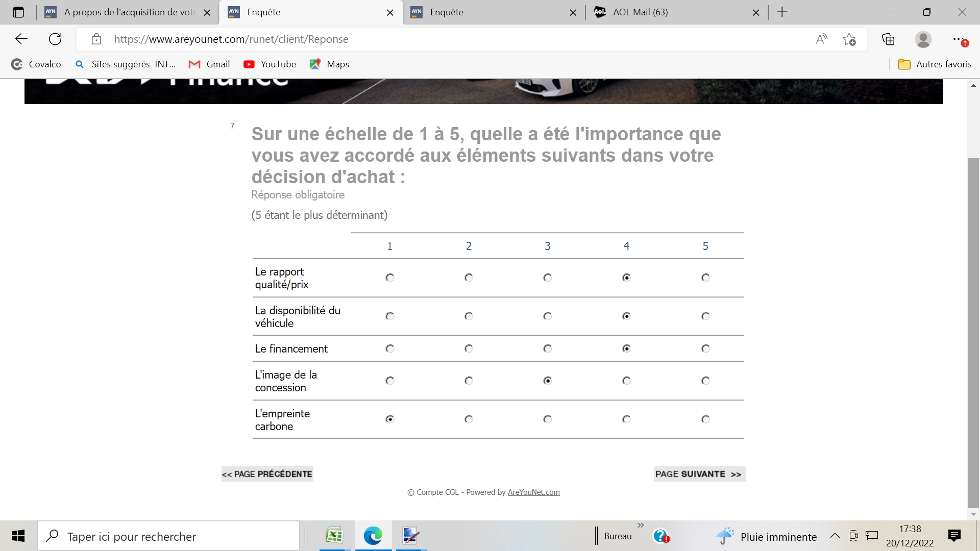The height and width of the screenshot is (551, 980).
Task: Open the Read Aloud icon
Action: [x=821, y=39]
